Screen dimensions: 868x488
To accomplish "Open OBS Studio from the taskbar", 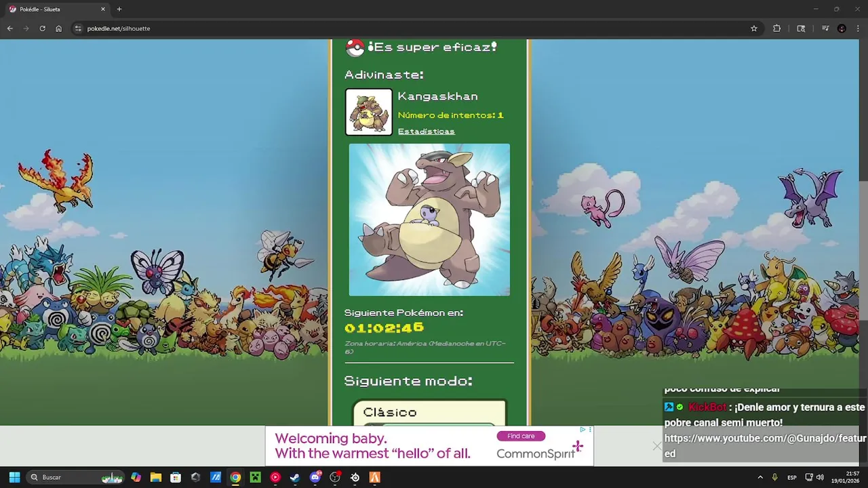I will (x=335, y=477).
